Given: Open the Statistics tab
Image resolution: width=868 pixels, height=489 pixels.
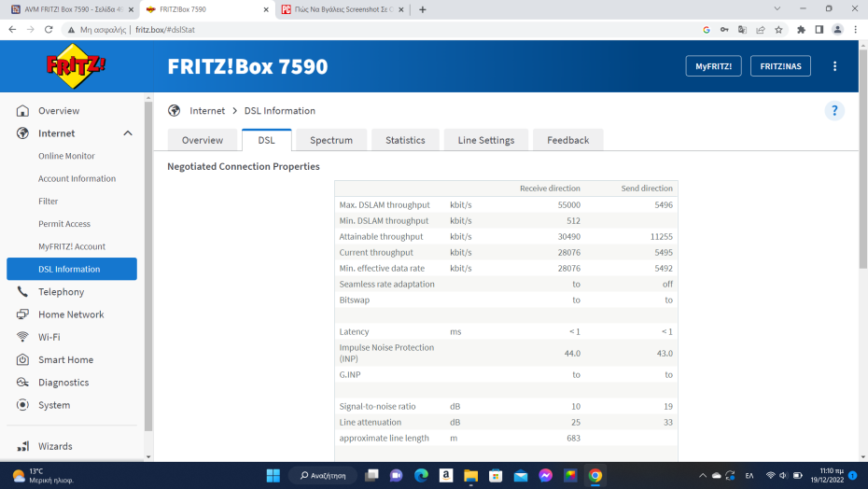Looking at the screenshot, I should pos(405,140).
